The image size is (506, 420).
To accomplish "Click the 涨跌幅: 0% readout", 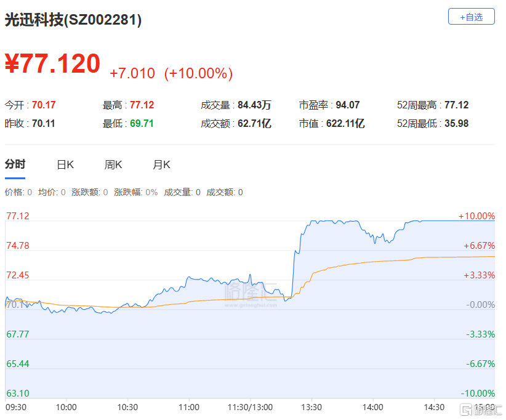I will pos(135,192).
